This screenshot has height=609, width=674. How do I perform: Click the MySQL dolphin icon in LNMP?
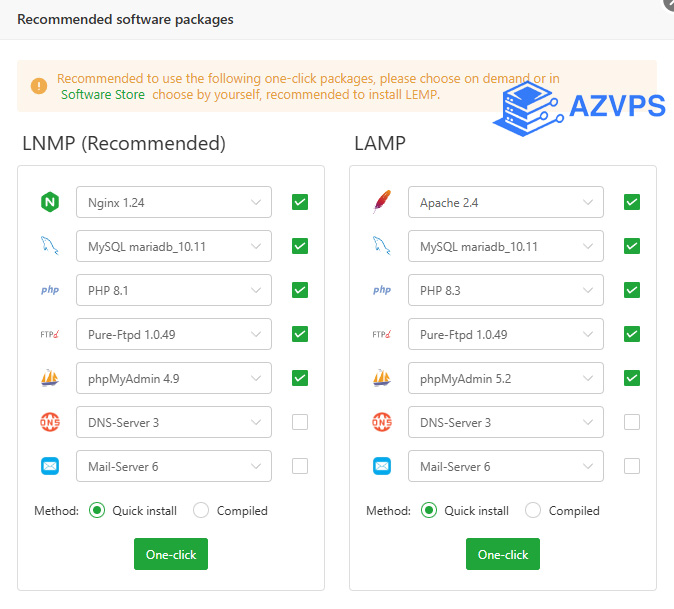coord(50,246)
